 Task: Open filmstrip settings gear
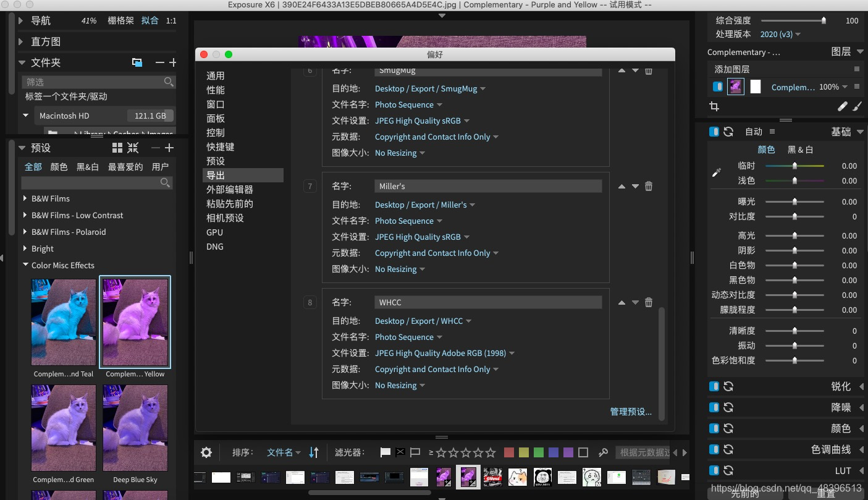click(x=206, y=452)
